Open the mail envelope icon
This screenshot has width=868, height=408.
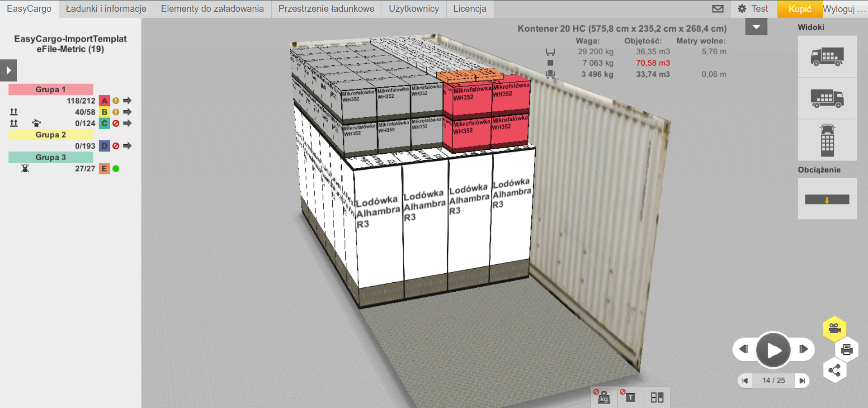(718, 9)
